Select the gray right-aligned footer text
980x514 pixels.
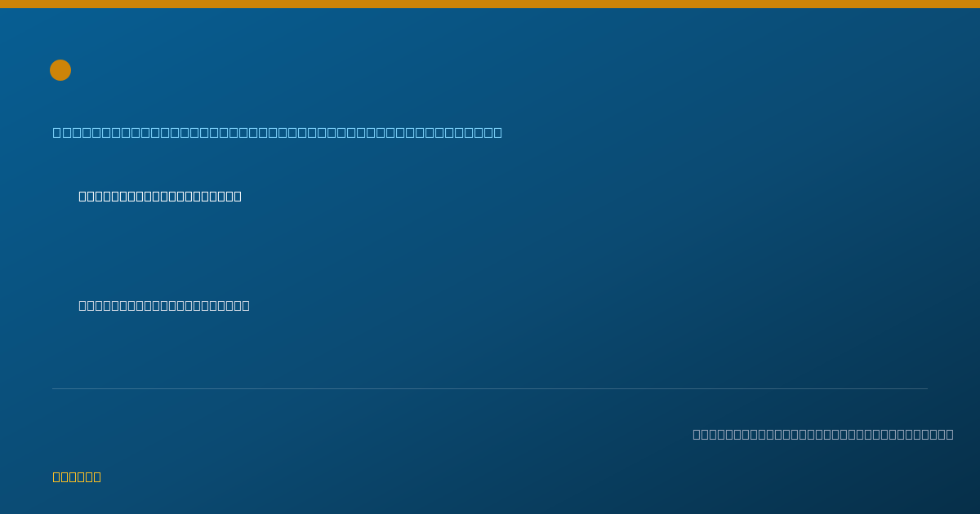click(823, 434)
